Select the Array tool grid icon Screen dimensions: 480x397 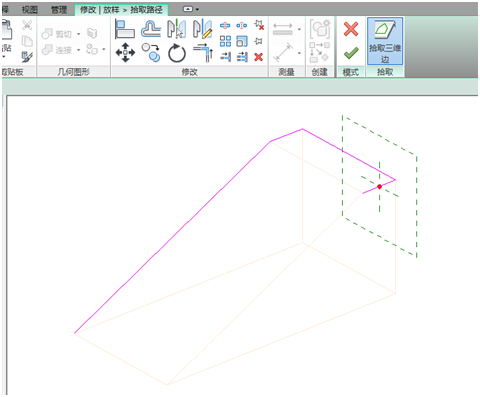pyautogui.click(x=225, y=41)
